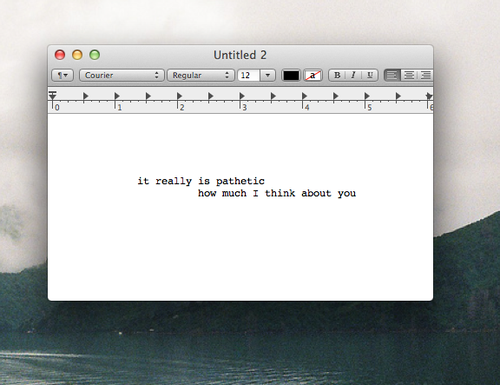Open the black text color swatch
This screenshot has width=500, height=385.
click(x=291, y=75)
